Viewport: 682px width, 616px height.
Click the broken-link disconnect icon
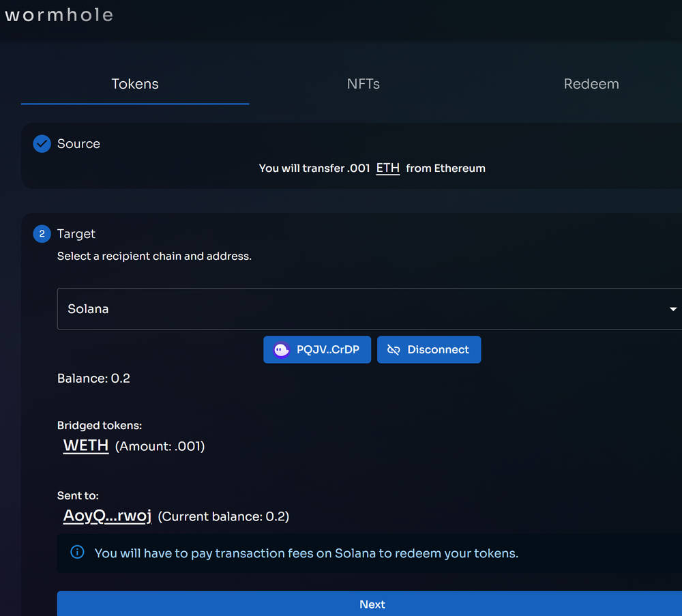[394, 350]
